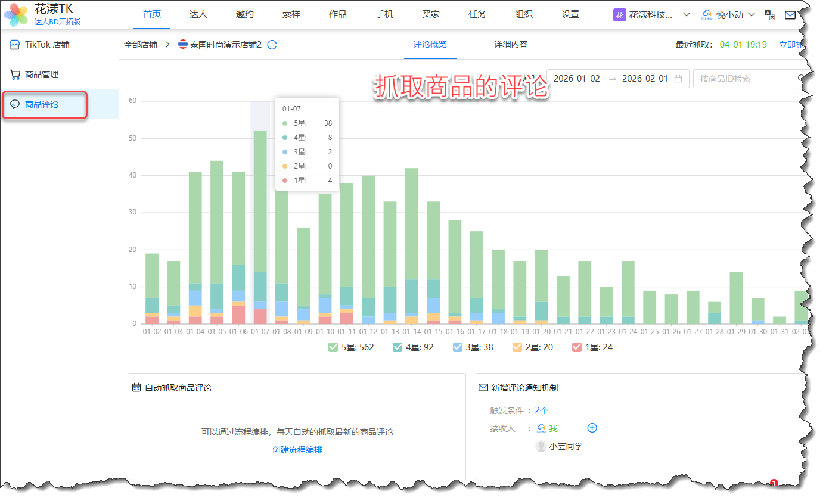Toggle the 3星 legend checkbox
This screenshot has height=504, width=826.
(x=458, y=347)
